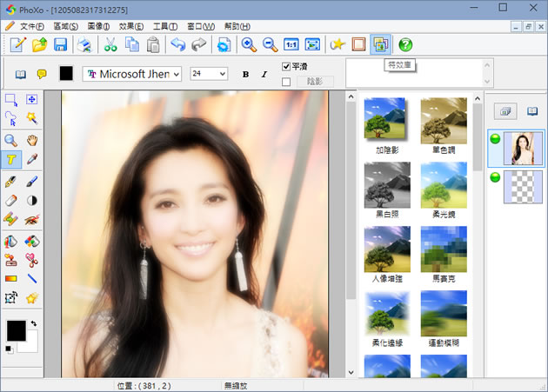548x392 pixels.
Task: Click the Print icon in the toolbar
Action: tap(84, 44)
